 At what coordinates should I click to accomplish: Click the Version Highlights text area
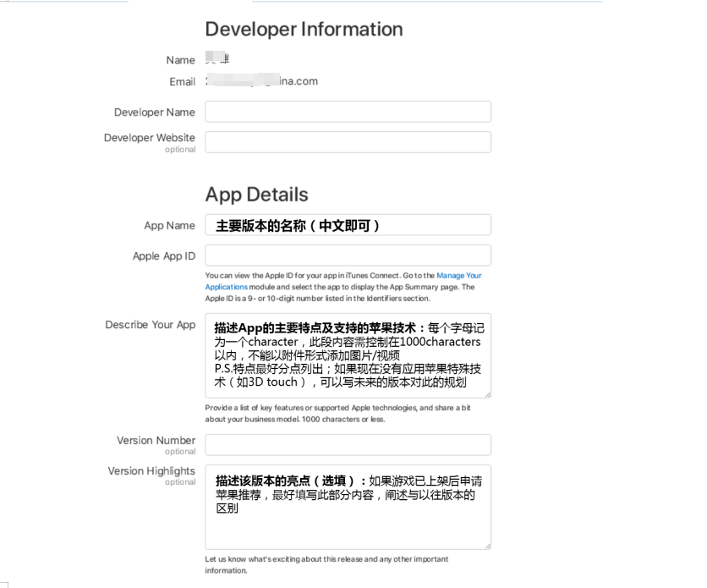click(x=348, y=507)
